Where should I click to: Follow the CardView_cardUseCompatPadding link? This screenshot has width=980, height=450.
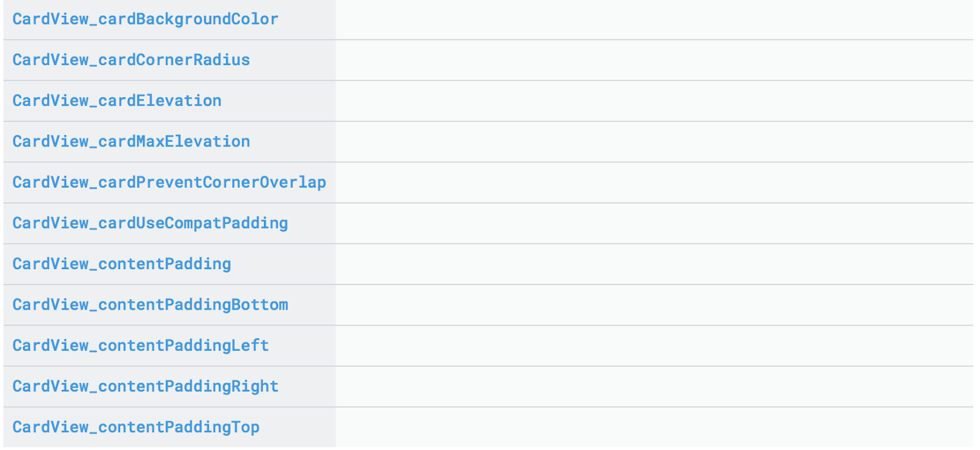pyautogui.click(x=150, y=223)
